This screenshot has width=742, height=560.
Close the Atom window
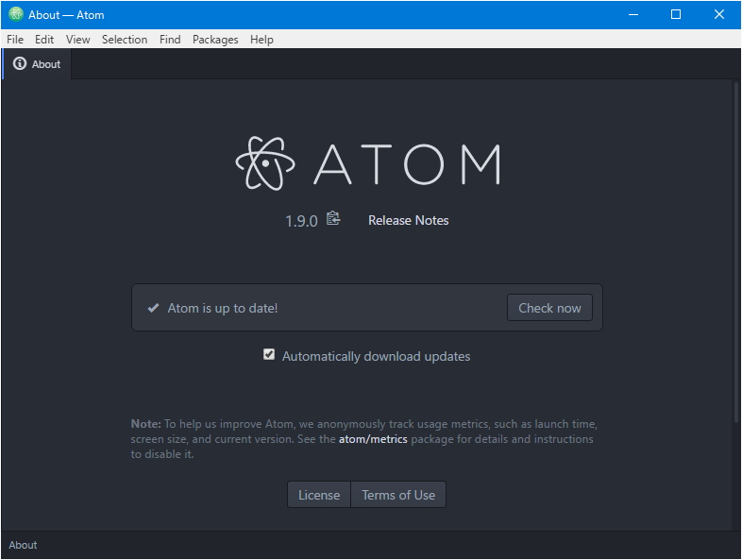tap(718, 15)
